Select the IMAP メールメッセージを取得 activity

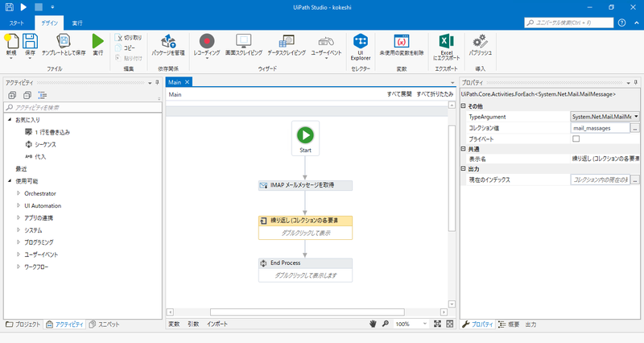point(305,185)
